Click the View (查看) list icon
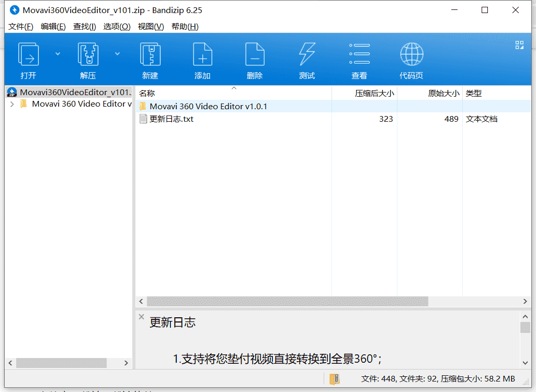The width and height of the screenshot is (536, 392). (x=359, y=54)
